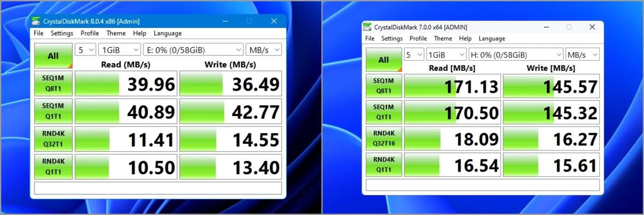Click write result 16.27

click(551, 138)
